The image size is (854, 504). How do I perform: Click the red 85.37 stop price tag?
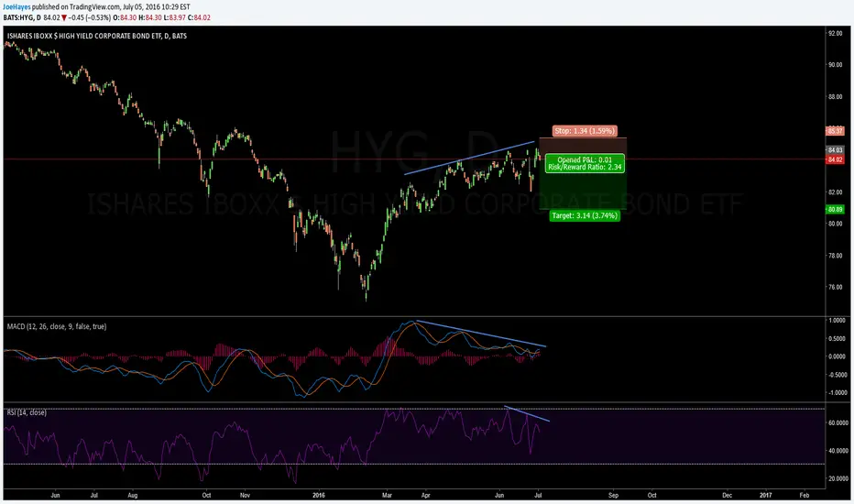pyautogui.click(x=835, y=131)
